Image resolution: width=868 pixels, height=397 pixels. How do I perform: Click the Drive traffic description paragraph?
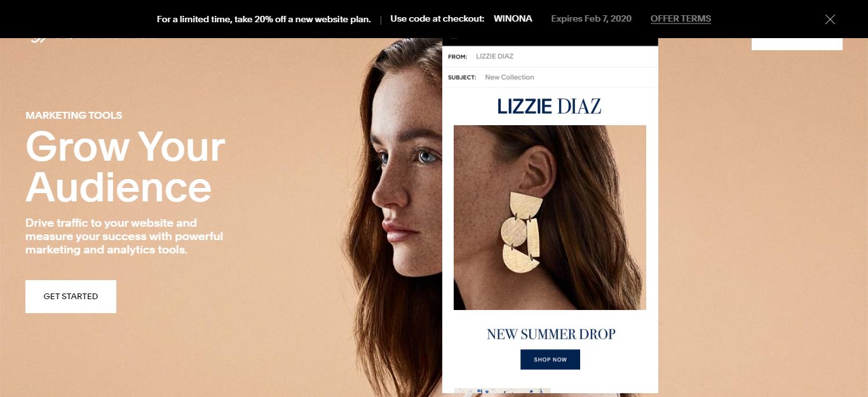pos(124,236)
